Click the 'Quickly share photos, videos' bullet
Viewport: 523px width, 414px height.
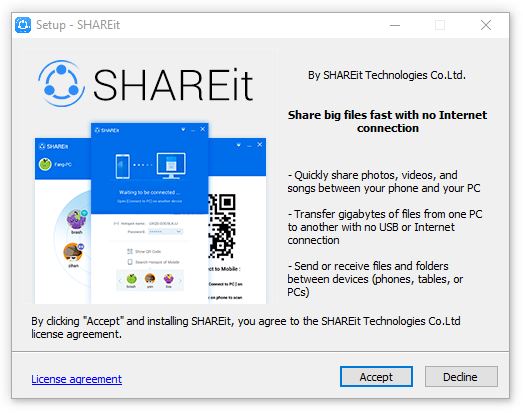pos(384,181)
